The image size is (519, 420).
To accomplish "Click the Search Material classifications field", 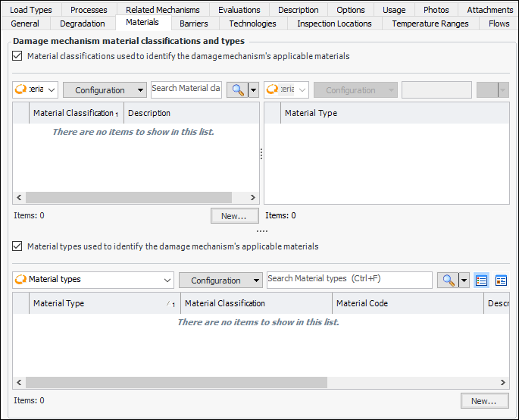I will coord(186,89).
